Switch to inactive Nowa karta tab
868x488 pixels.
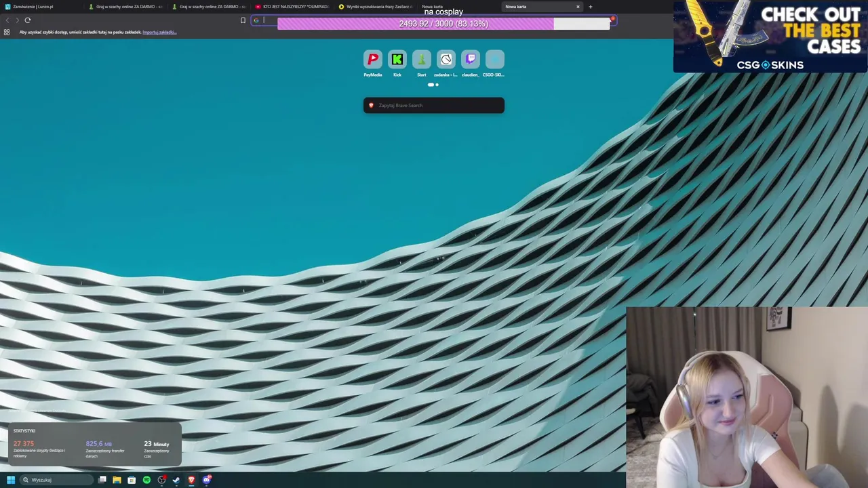[460, 7]
